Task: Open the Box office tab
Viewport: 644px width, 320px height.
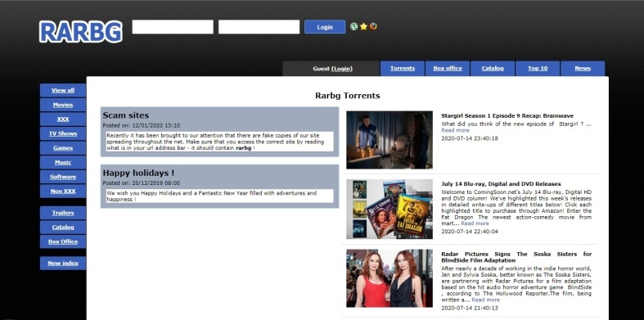Action: (x=448, y=68)
